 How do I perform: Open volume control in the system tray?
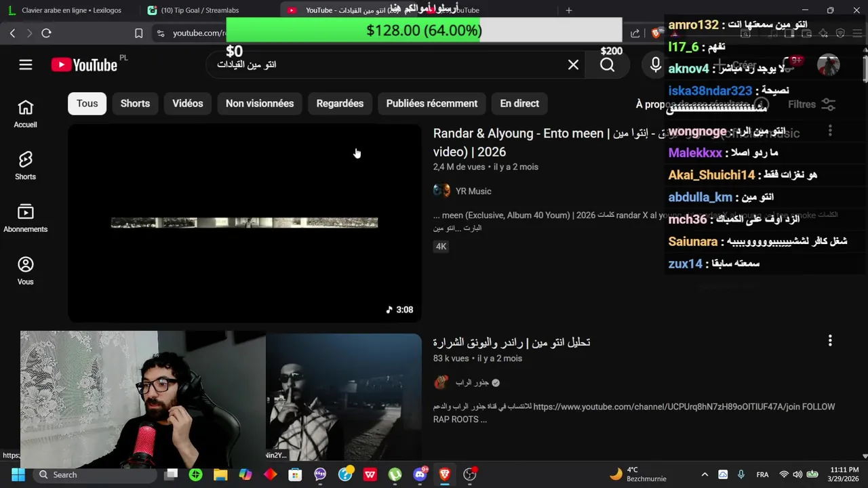[797, 474]
